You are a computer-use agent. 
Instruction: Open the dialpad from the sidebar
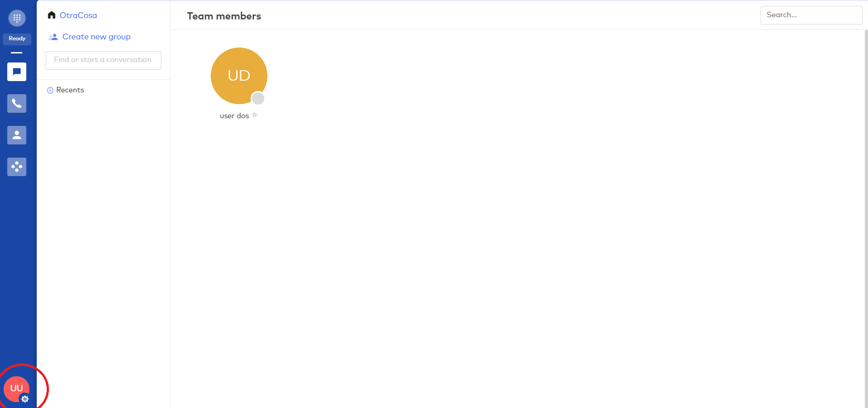pos(17,18)
